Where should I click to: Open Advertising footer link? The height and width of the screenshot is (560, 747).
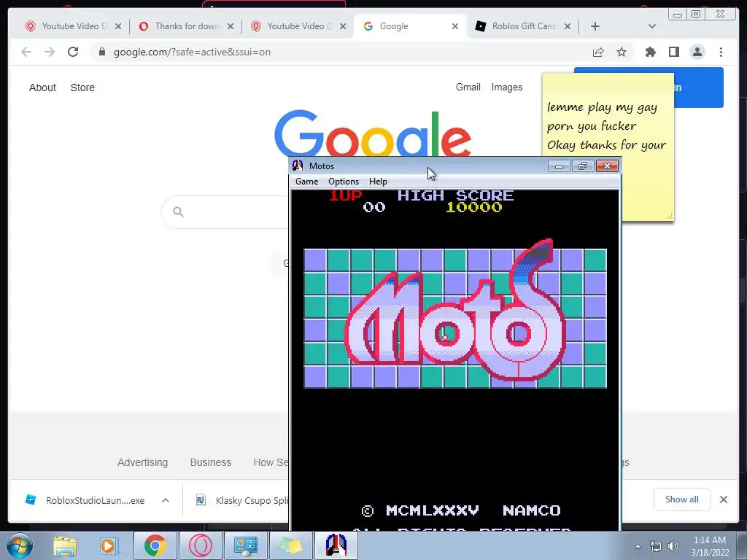point(142,462)
